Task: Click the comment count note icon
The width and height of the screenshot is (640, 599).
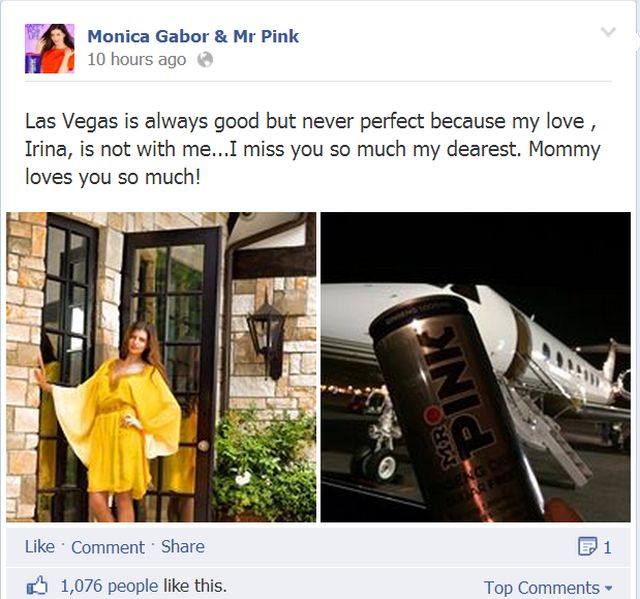Action: coord(587,546)
